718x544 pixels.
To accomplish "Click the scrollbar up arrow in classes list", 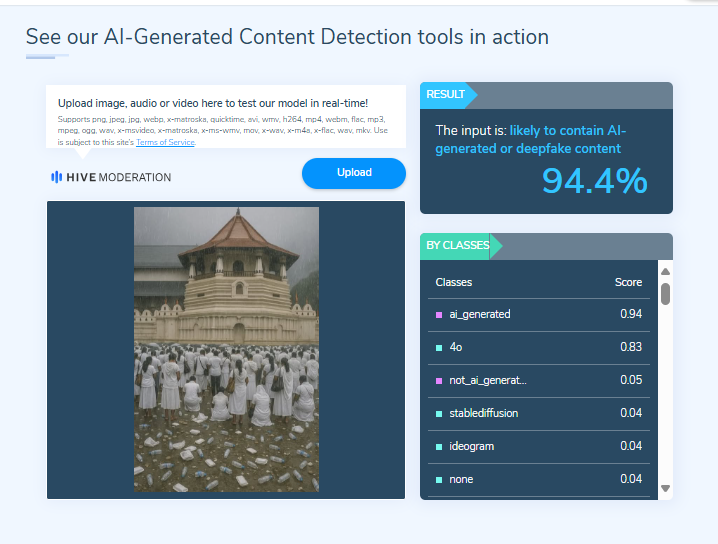I will [x=665, y=271].
